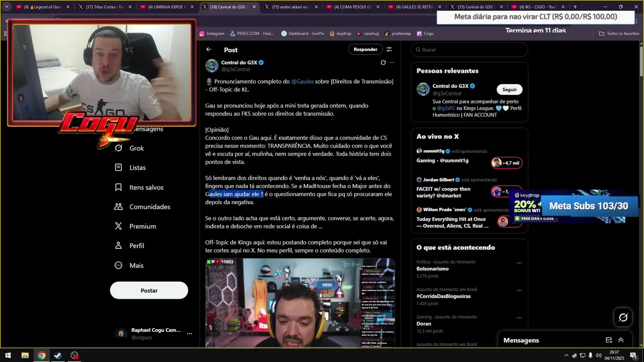Image resolution: width=644 pixels, height=362 pixels.
Task: Click the back arrow beside Post
Action: pyautogui.click(x=209, y=49)
